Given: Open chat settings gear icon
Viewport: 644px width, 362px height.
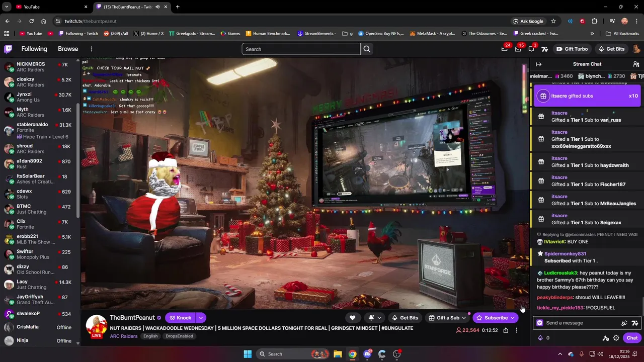Looking at the screenshot, I should [x=616, y=338].
